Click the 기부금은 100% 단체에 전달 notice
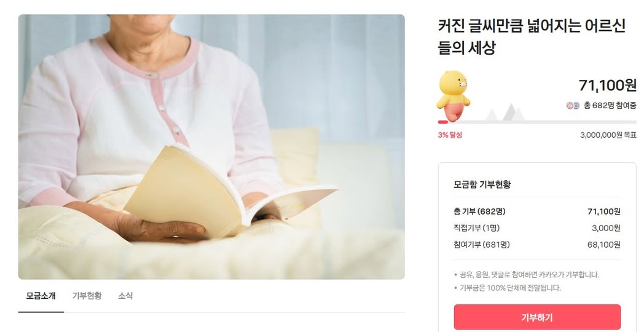Image resolution: width=644 pixels, height=332 pixels. pyautogui.click(x=507, y=288)
